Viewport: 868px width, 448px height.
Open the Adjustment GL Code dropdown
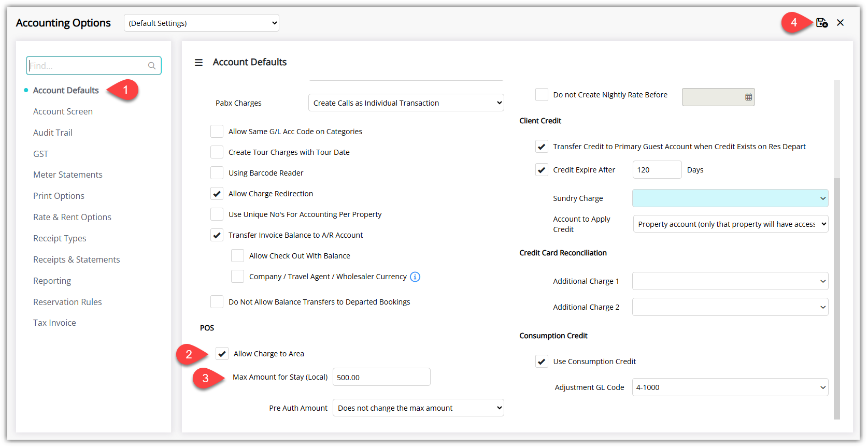730,387
